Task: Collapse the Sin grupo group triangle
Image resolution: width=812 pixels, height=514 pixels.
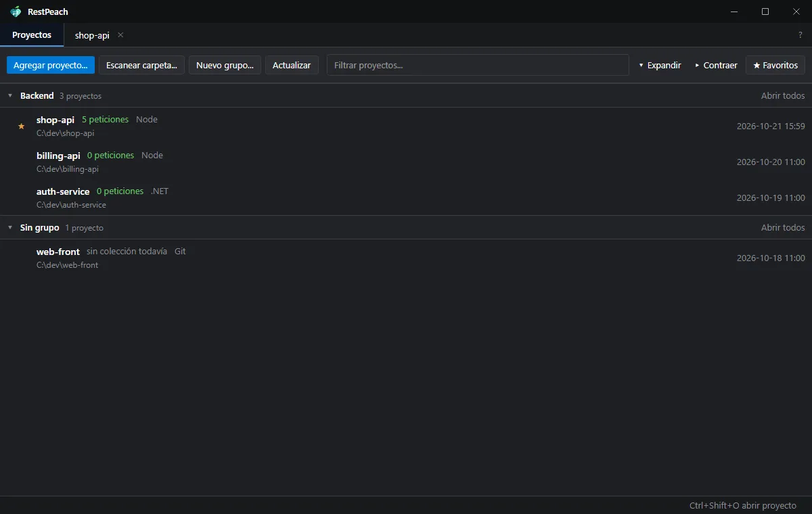Action: tap(10, 228)
